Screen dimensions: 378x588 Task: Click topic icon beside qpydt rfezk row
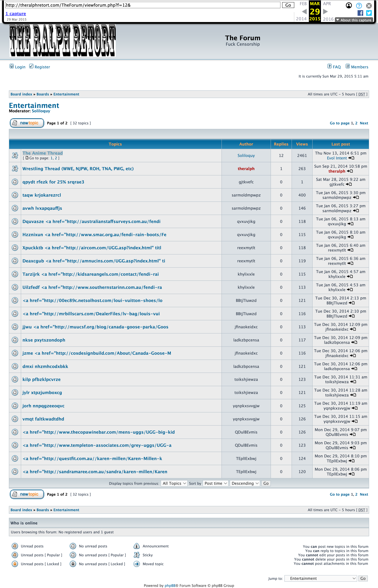[x=15, y=182]
